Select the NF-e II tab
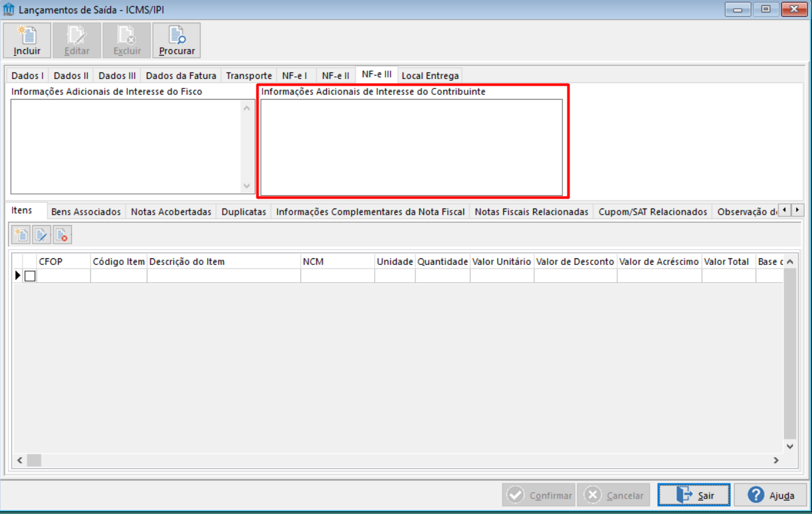This screenshot has width=812, height=514. 336,76
